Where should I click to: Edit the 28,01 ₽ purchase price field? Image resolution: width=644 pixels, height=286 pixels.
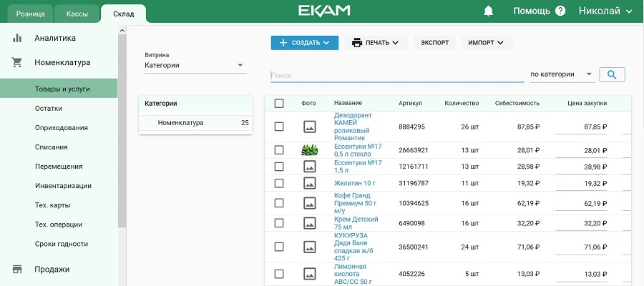click(581, 151)
